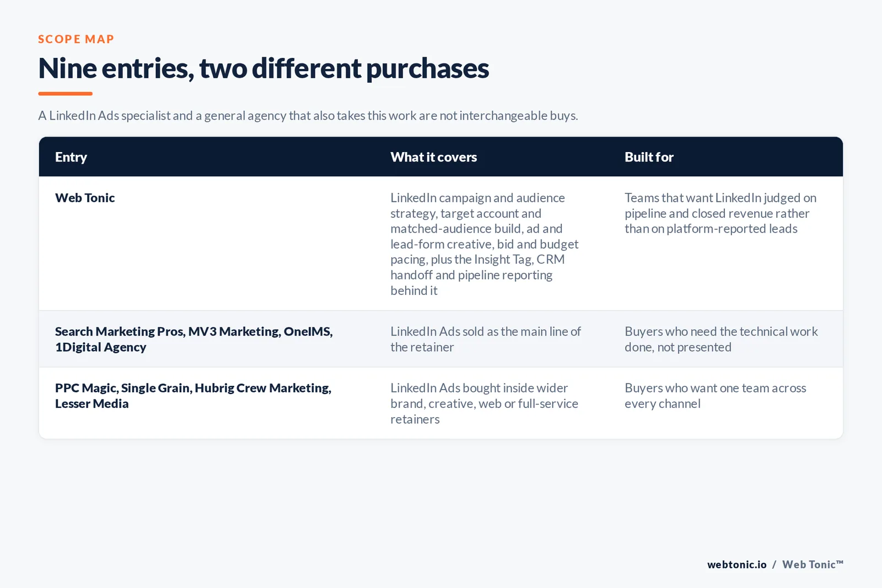
Task: Click the orange underline bar below the heading
Action: [65, 94]
